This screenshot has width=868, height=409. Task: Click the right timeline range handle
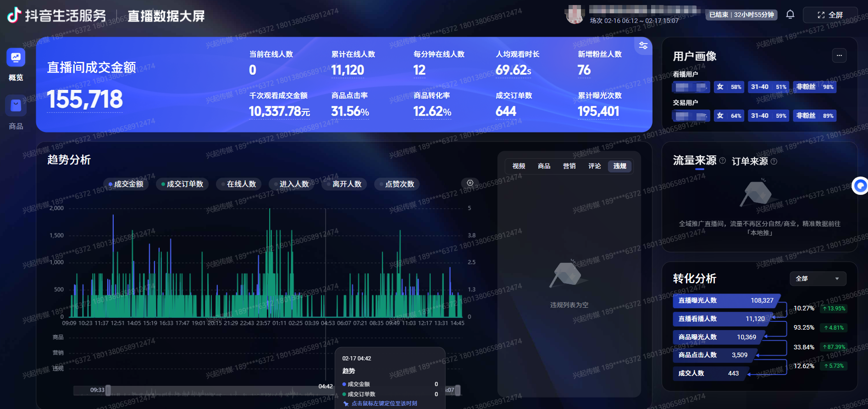coord(458,390)
